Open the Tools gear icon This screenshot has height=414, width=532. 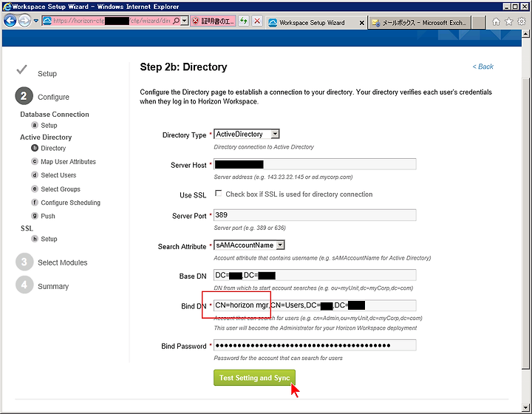[522, 21]
